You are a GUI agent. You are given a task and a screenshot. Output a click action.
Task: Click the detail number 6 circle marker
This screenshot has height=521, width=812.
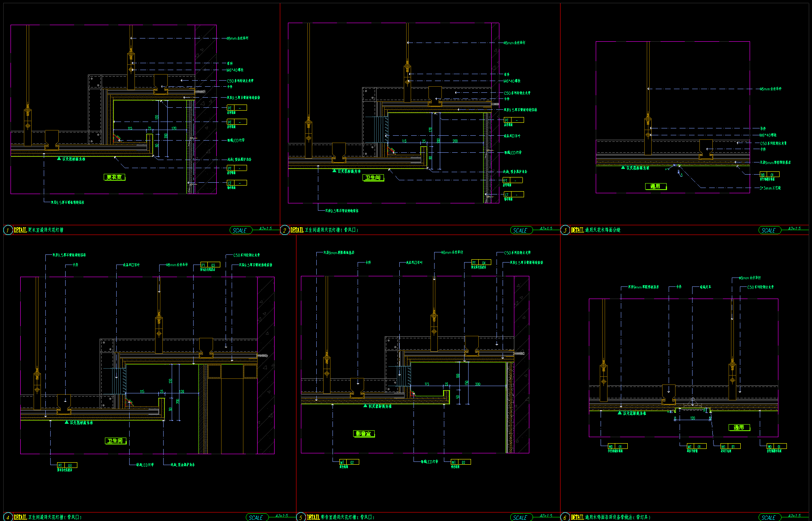[x=565, y=517]
